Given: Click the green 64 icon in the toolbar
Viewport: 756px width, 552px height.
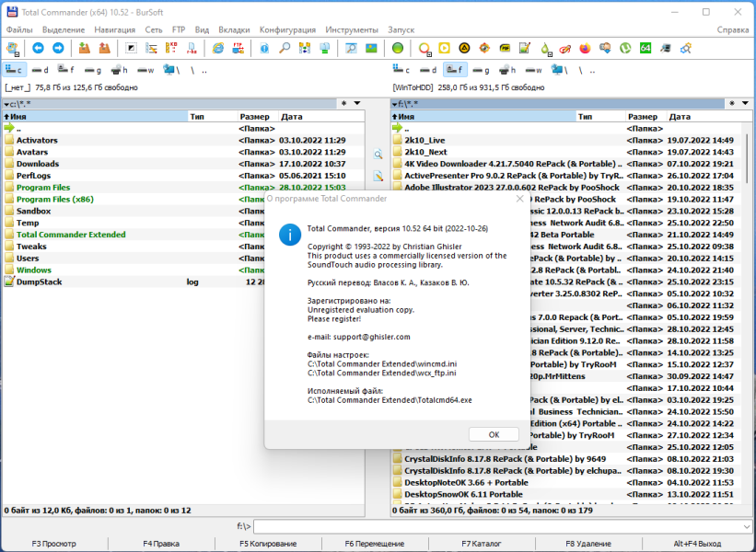Looking at the screenshot, I should pos(646,48).
